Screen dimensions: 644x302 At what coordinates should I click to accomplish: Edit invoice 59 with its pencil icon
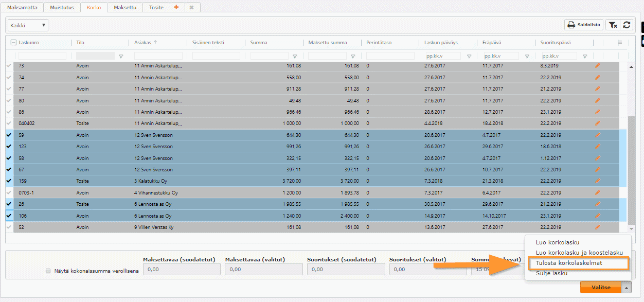[x=598, y=135]
